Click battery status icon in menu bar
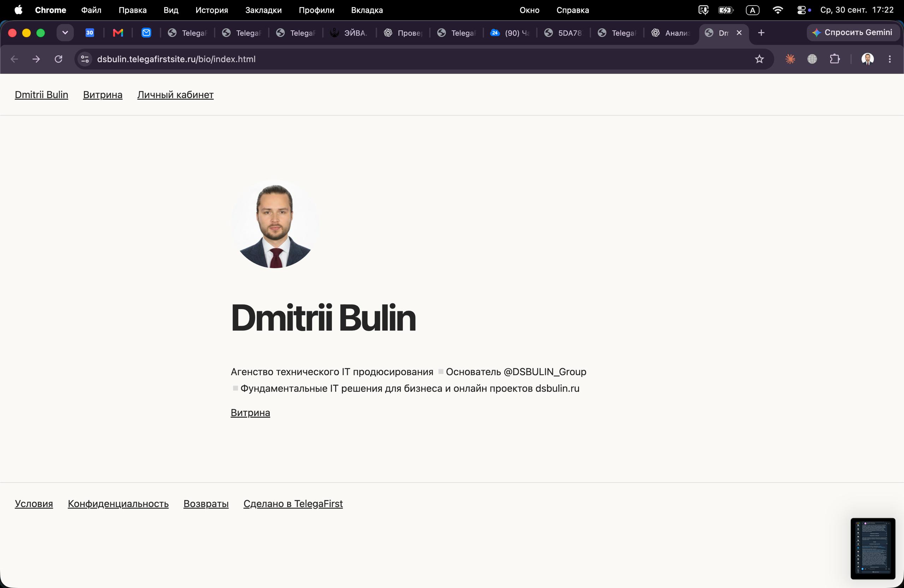 point(726,10)
